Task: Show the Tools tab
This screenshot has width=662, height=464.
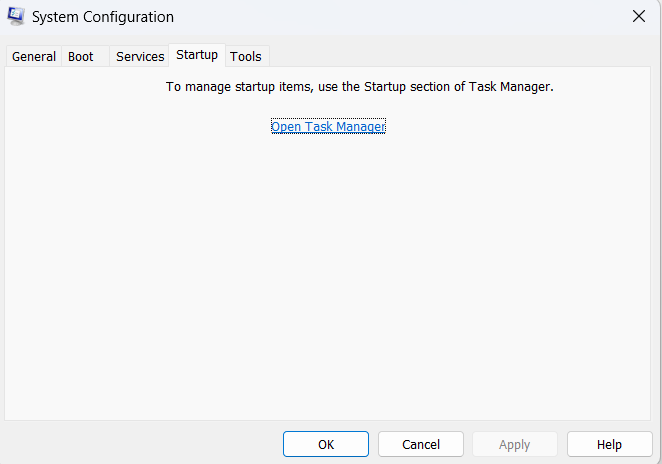Action: (246, 56)
